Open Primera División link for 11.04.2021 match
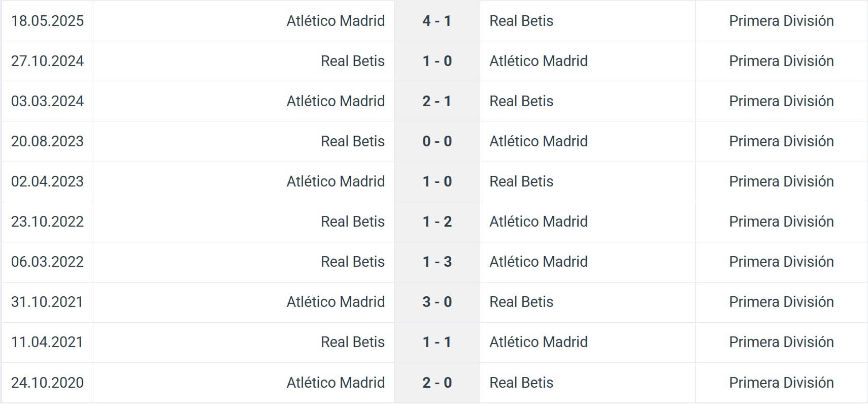This screenshot has width=868, height=405. [x=781, y=342]
